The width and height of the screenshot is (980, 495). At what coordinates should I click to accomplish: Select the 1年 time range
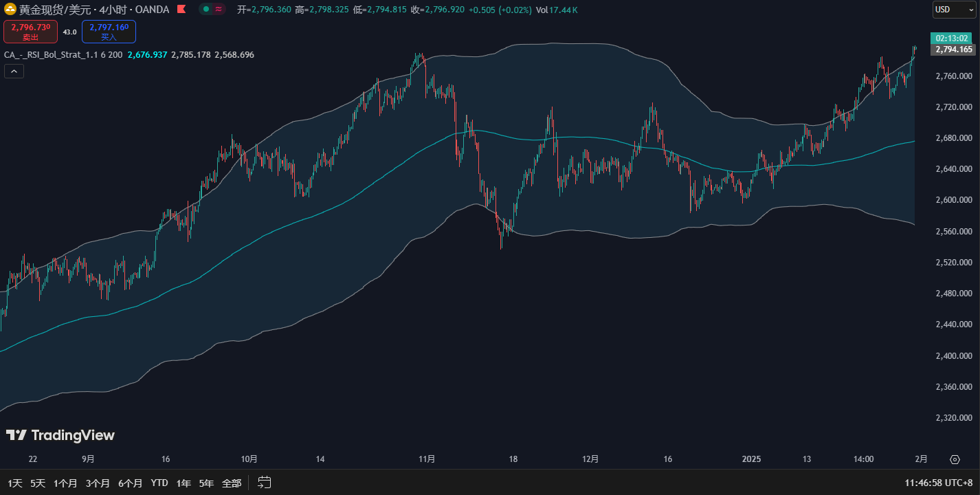[x=183, y=483]
